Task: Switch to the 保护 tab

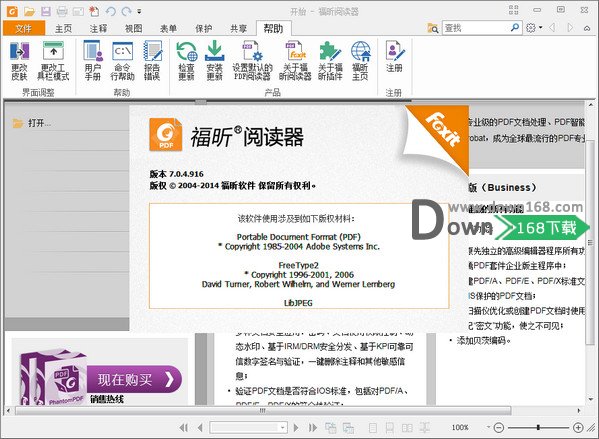Action: point(204,28)
